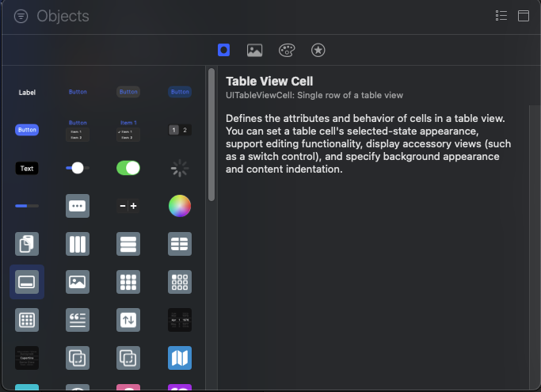Select the Scroll View arrows icon
This screenshot has width=541, height=392.
[128, 320]
